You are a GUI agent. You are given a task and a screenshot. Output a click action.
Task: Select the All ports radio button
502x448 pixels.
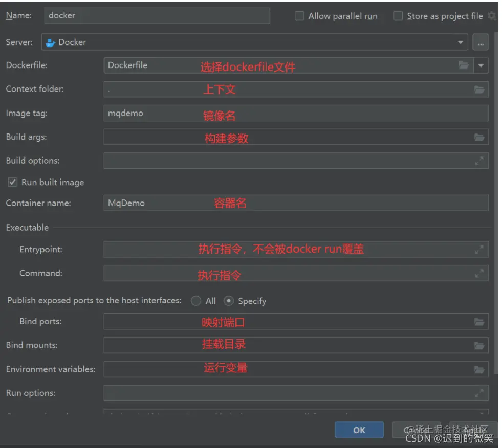(x=196, y=301)
